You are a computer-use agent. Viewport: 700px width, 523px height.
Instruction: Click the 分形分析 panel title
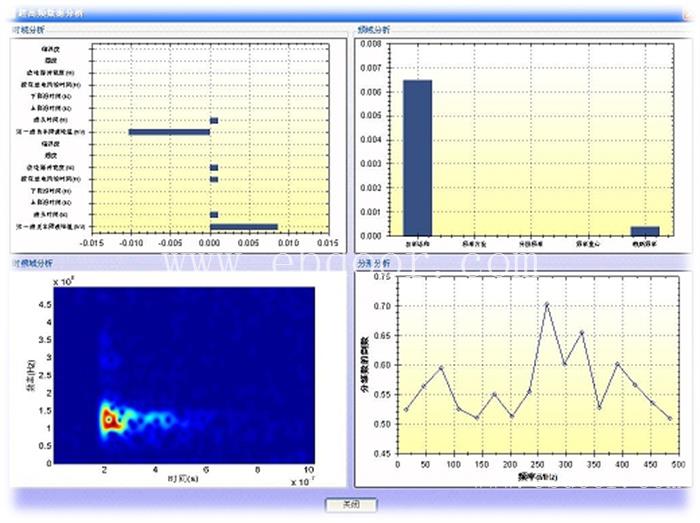pos(374,264)
